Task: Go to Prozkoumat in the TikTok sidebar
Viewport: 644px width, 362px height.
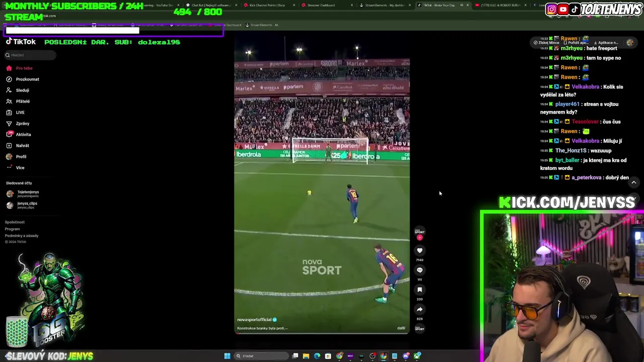Action: [23, 79]
